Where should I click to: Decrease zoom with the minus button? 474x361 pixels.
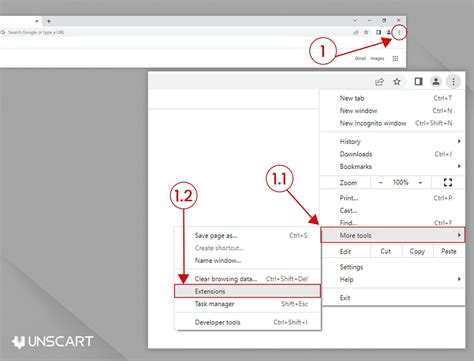coord(381,183)
